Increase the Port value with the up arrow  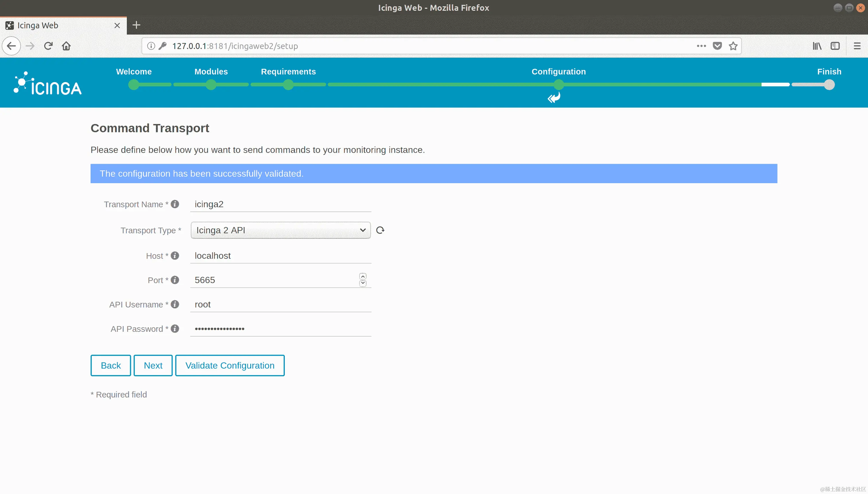(x=363, y=276)
